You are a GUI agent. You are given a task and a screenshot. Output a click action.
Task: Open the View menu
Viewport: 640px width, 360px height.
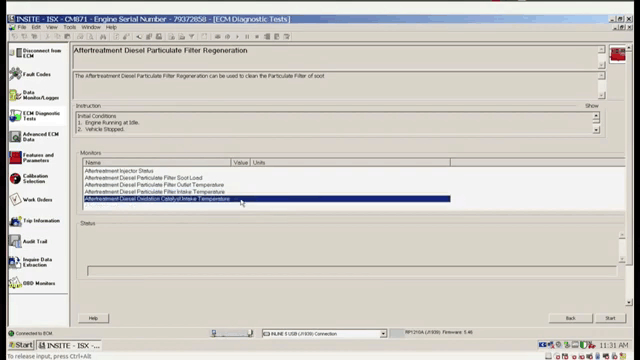(51, 27)
